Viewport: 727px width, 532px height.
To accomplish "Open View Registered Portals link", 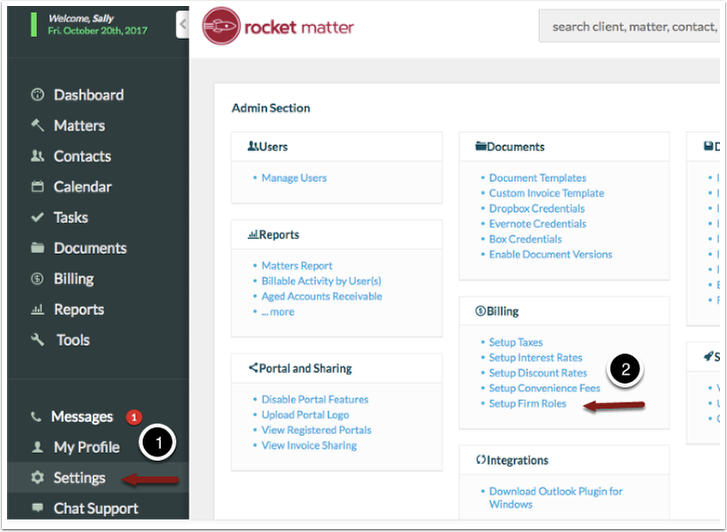I will pos(316,429).
